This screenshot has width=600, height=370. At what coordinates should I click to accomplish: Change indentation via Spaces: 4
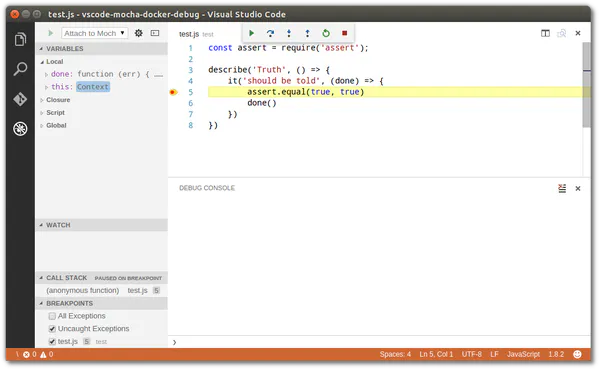395,354
